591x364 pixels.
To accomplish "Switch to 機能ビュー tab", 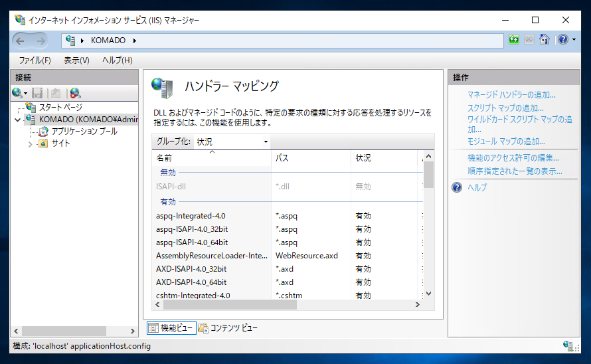I will tap(171, 327).
